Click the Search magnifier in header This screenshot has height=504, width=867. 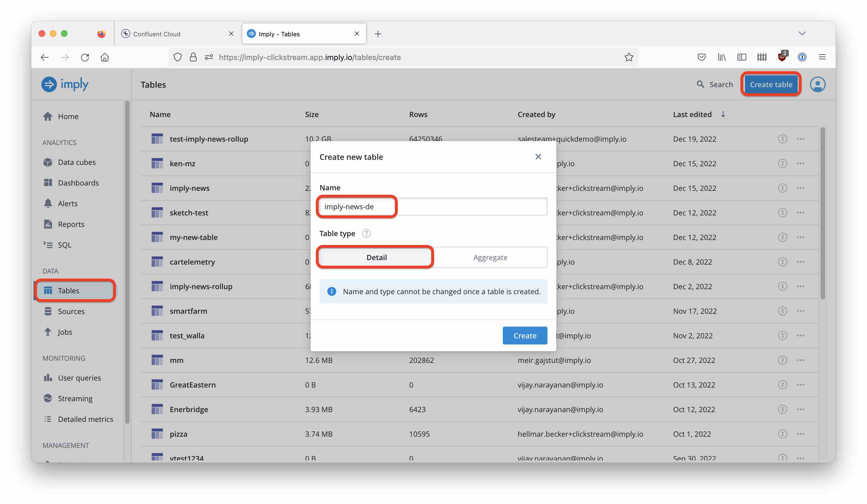pos(700,84)
